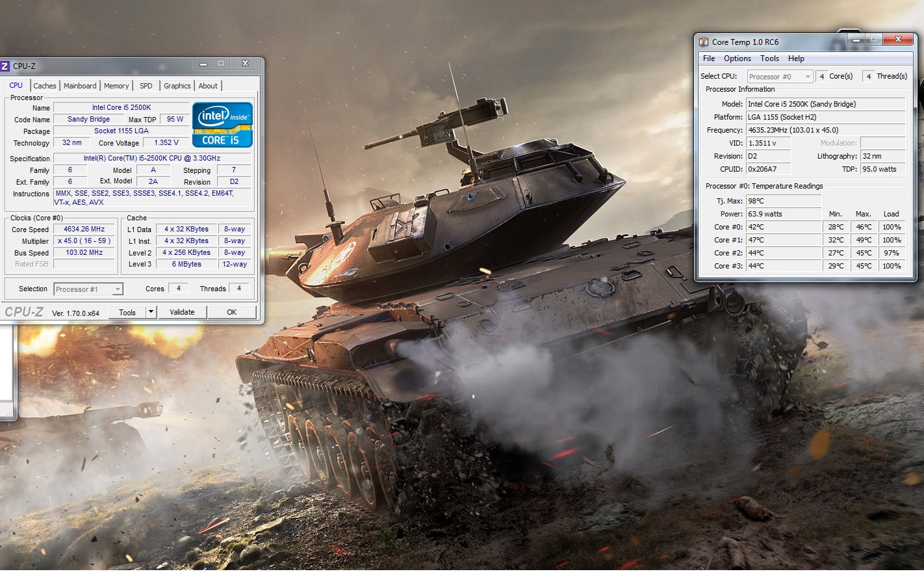Viewport: 924px width, 576px height.
Task: Click the Frequency value "4635.23MHz (103.01 x 45.0)"
Action: [825, 130]
